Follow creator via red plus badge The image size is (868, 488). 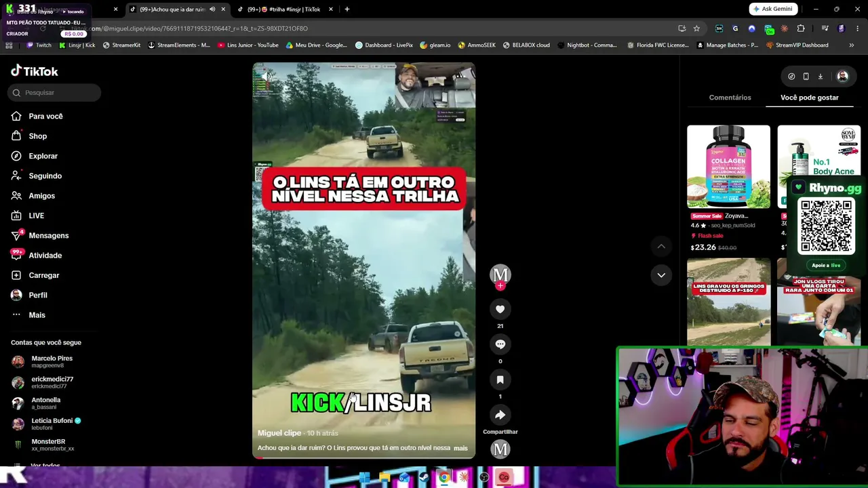500,286
